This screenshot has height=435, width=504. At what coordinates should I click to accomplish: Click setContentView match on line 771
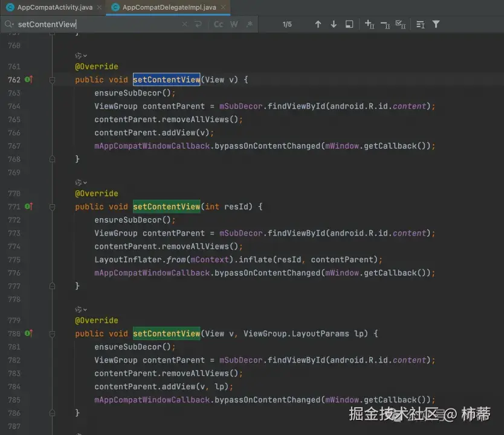(167, 206)
